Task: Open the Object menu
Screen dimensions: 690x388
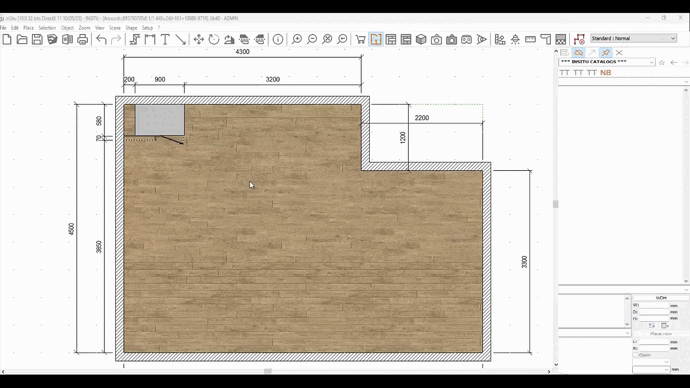Action: click(67, 28)
